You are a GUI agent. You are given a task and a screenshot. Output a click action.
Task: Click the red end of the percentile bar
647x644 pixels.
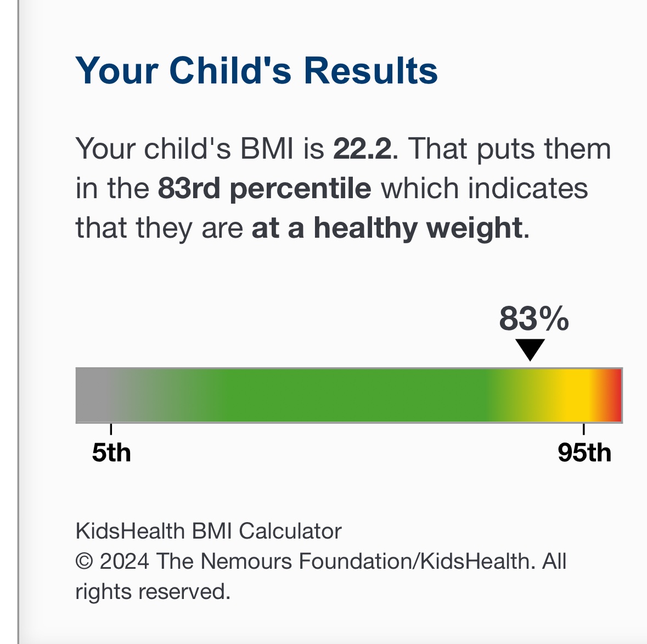[616, 395]
